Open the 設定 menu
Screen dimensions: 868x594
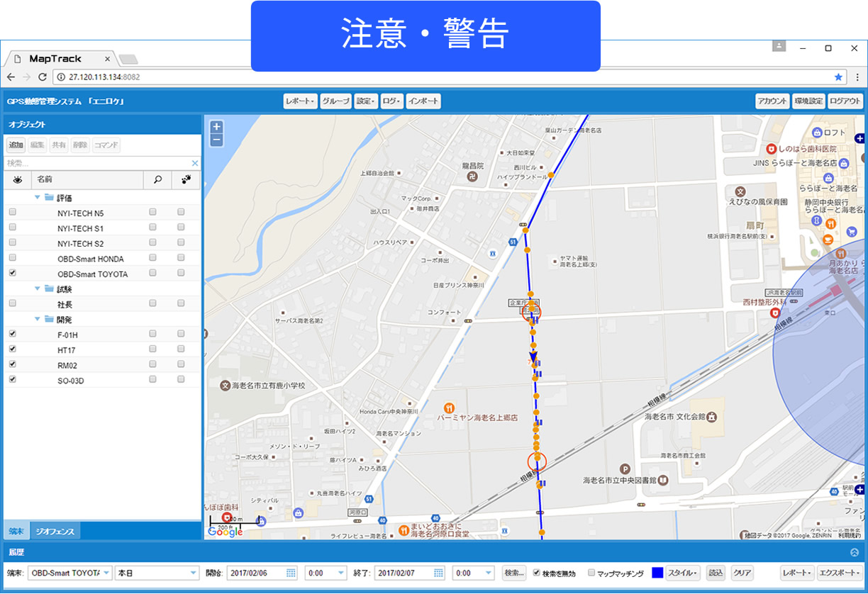pyautogui.click(x=366, y=101)
